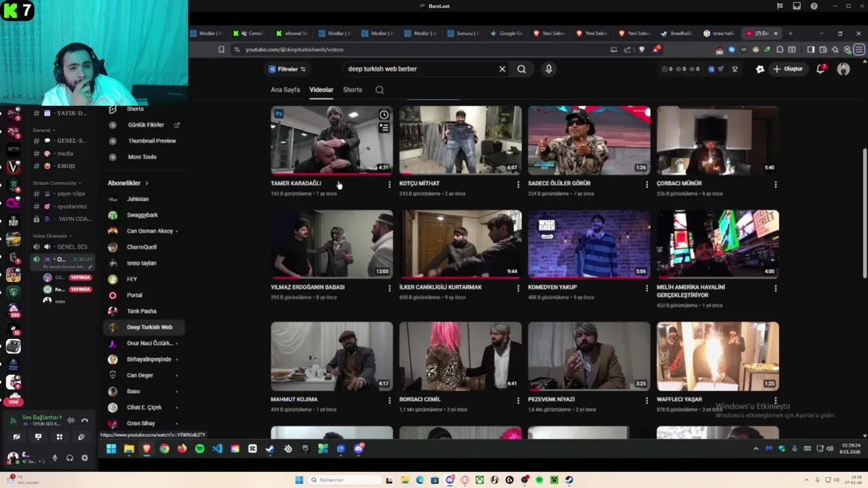Open Windows Start in inner taskbar
The width and height of the screenshot is (868, 488).
pos(111,449)
